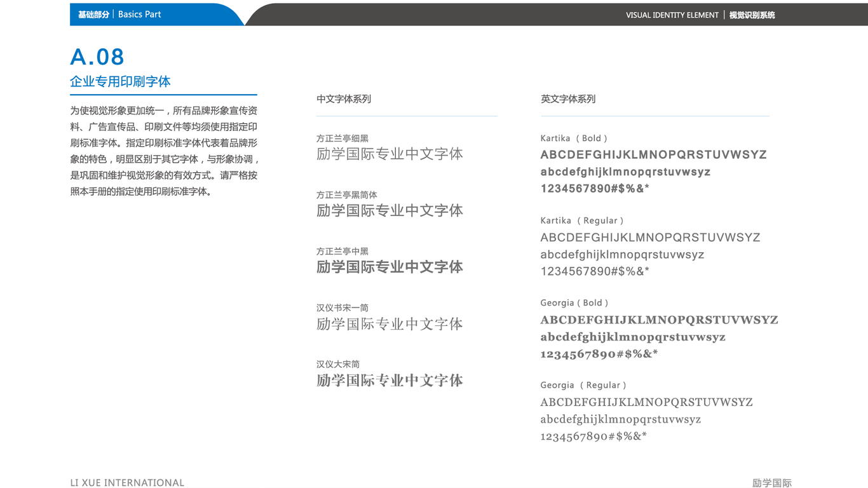Click the 'Georgia ( Regular )' label

coord(583,386)
